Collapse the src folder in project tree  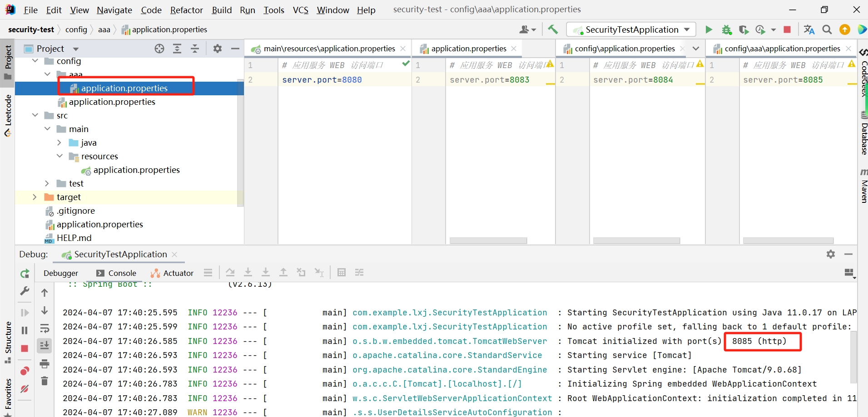click(x=35, y=115)
